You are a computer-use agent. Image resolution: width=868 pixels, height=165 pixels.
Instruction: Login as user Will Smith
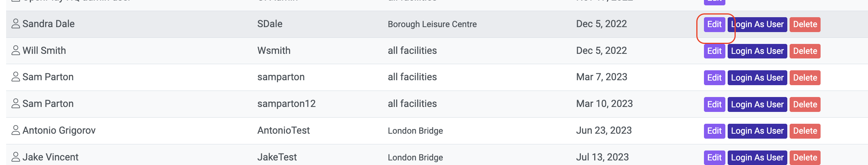click(757, 51)
